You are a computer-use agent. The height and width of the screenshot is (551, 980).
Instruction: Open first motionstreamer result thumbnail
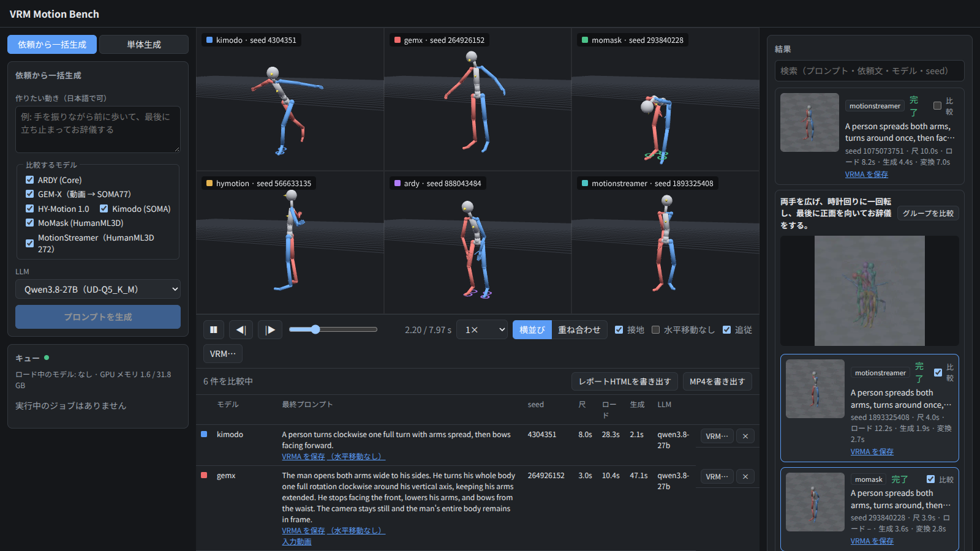810,122
